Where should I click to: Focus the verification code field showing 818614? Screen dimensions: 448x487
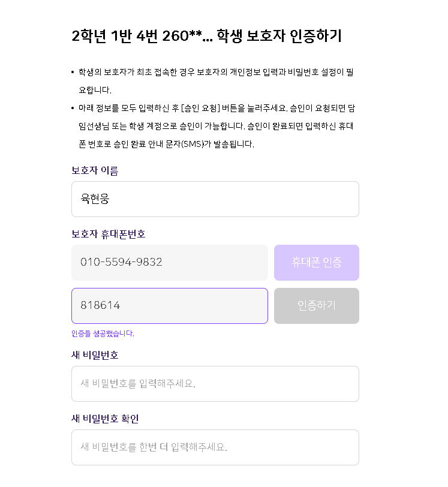pos(170,306)
